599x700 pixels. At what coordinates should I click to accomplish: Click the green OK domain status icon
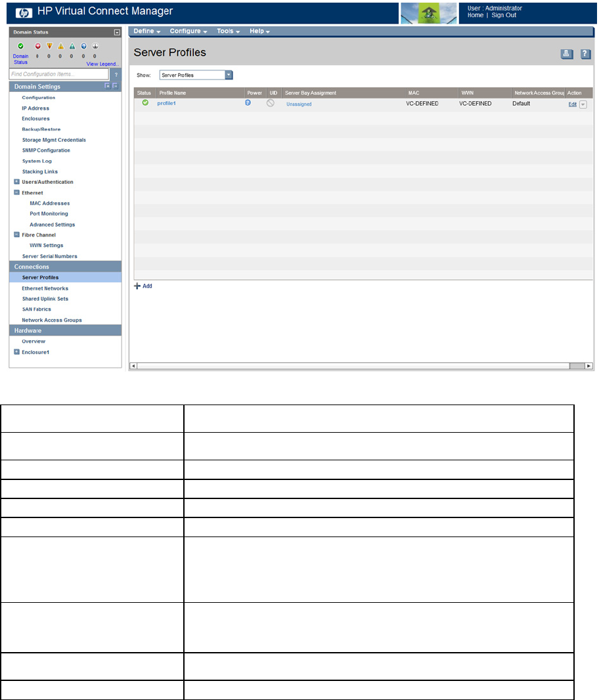pyautogui.click(x=20, y=46)
